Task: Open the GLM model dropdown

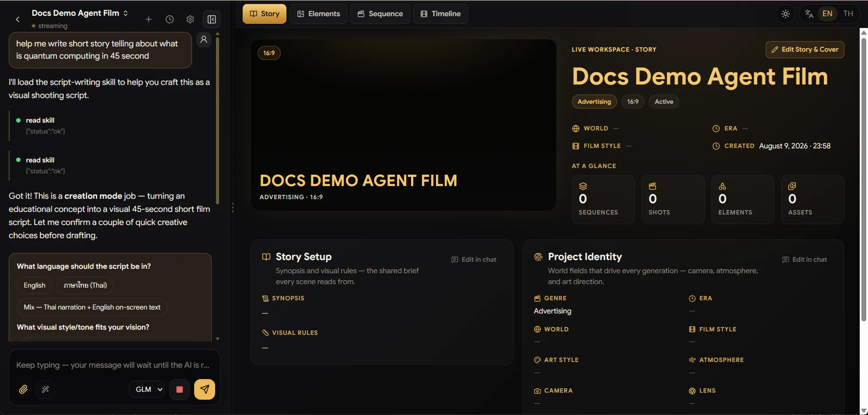Action: pos(147,389)
